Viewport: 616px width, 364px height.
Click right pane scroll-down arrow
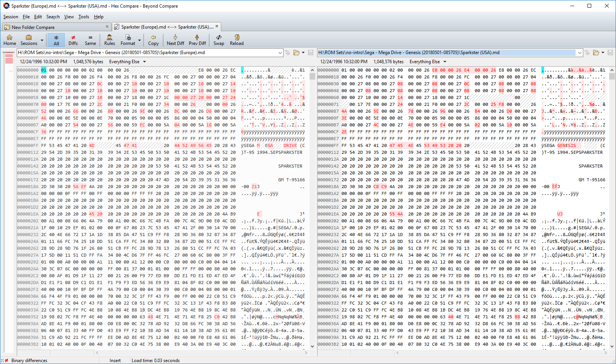coord(612,346)
